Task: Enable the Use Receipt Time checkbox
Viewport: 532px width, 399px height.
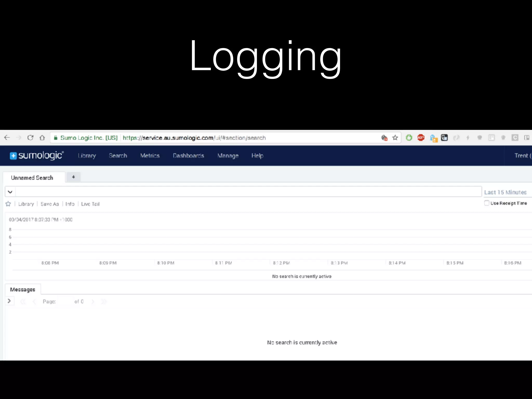Action: click(x=487, y=203)
